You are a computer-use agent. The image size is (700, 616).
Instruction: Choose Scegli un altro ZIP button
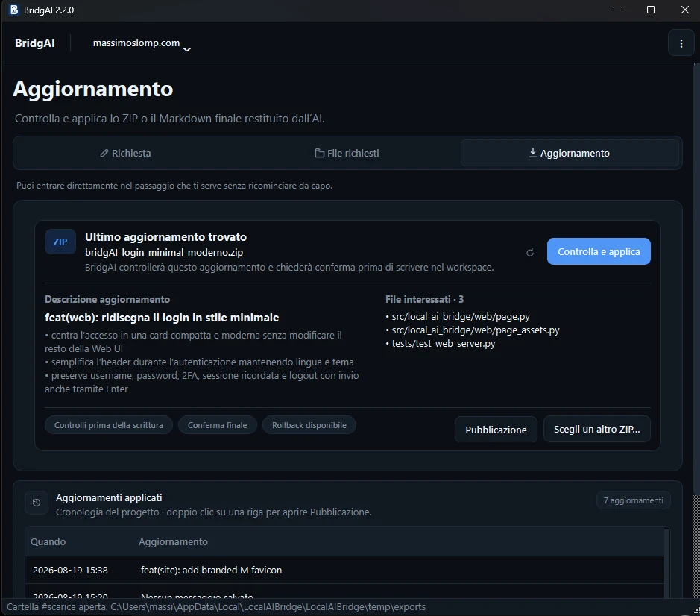(596, 430)
